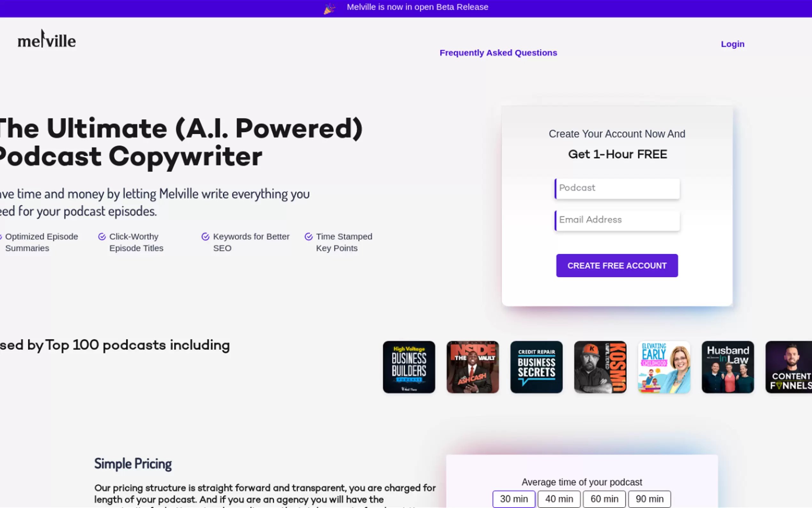Select 60 min podcast length
Image resolution: width=812 pixels, height=508 pixels.
(x=605, y=499)
